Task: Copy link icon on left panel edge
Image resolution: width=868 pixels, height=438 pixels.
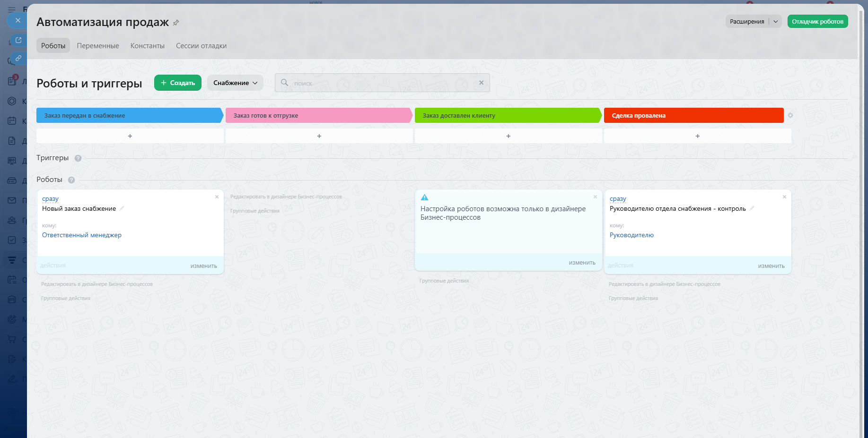Action: tap(18, 58)
